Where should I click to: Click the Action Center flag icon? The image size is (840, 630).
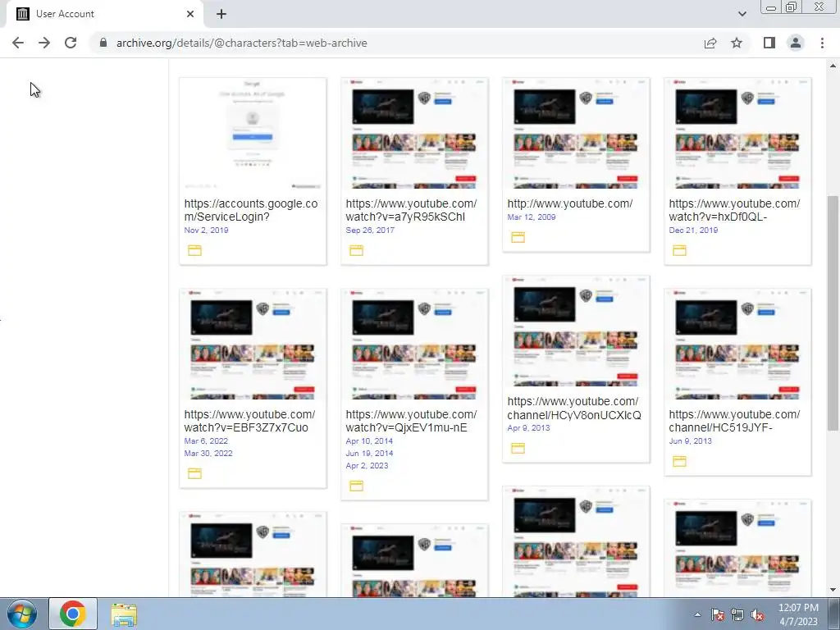(x=717, y=614)
